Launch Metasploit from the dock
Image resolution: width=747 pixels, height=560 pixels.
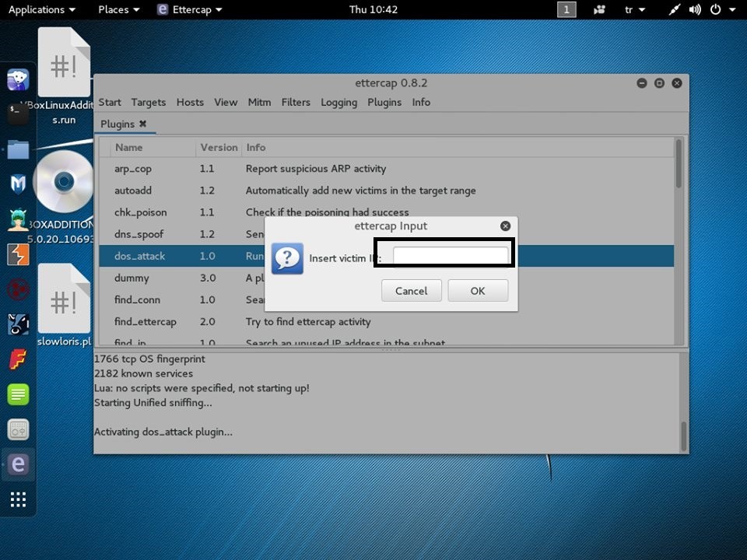coord(18,184)
